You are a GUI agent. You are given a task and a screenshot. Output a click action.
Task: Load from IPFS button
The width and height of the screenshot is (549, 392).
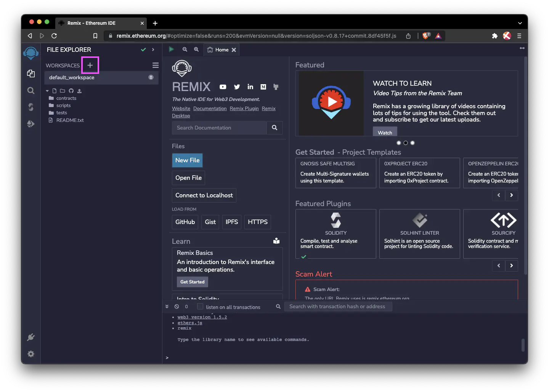point(232,222)
